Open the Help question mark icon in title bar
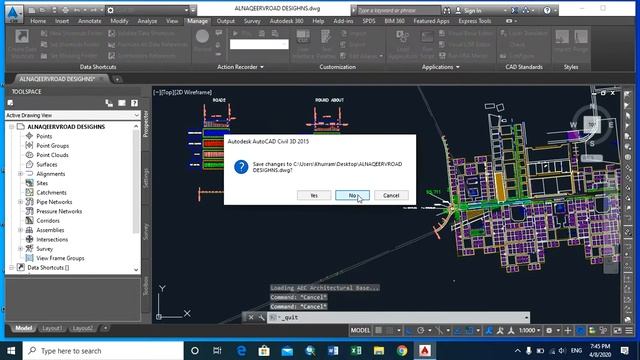Viewport: 640px width, 360px height. pos(547,10)
